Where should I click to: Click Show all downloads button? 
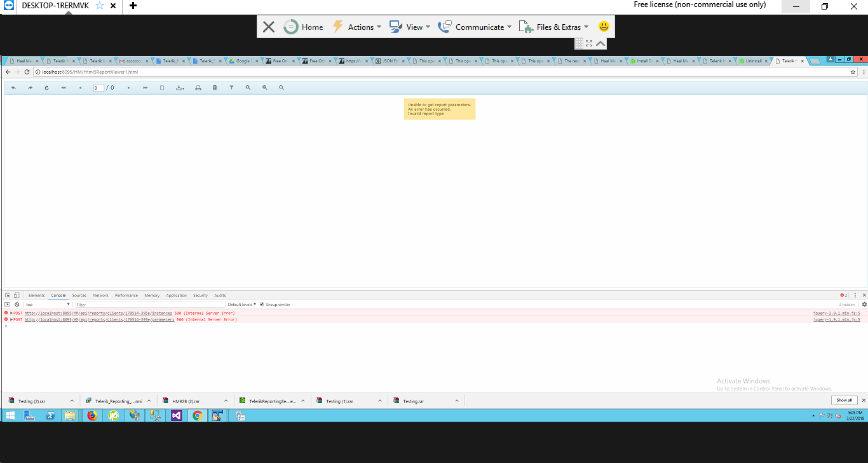844,400
